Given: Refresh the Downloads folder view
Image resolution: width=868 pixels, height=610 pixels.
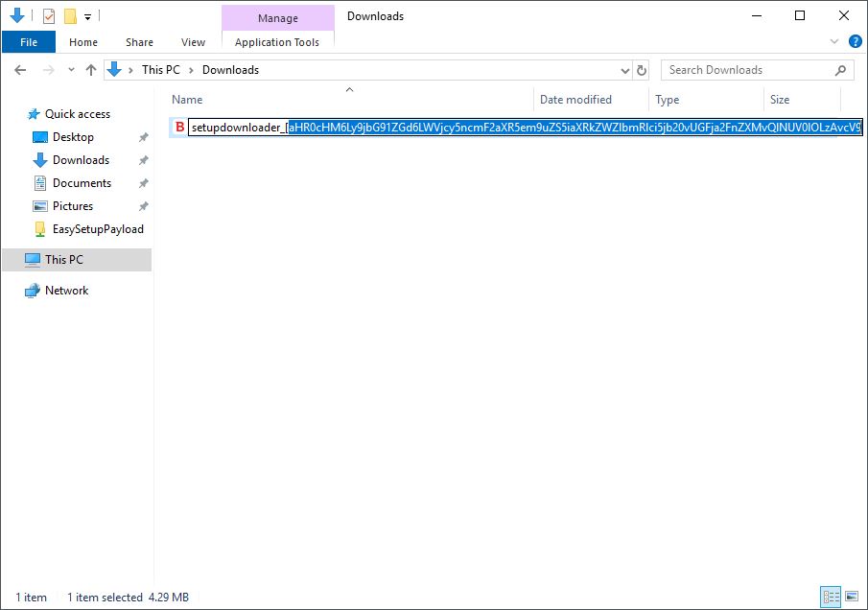Looking at the screenshot, I should tap(641, 69).
